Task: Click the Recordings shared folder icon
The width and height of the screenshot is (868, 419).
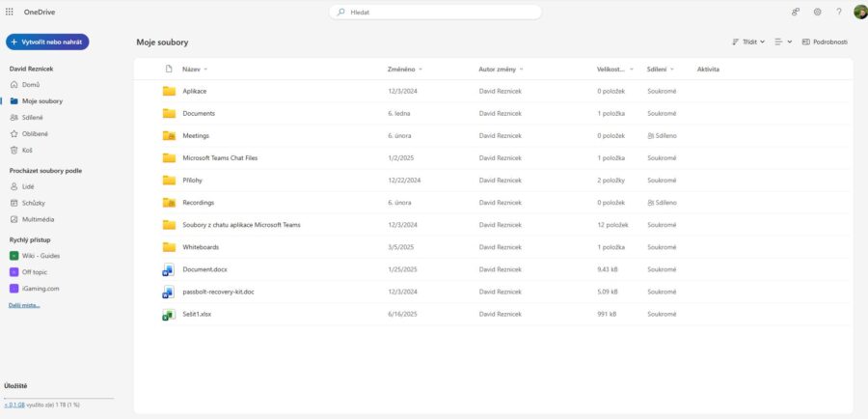Action: [x=169, y=203]
